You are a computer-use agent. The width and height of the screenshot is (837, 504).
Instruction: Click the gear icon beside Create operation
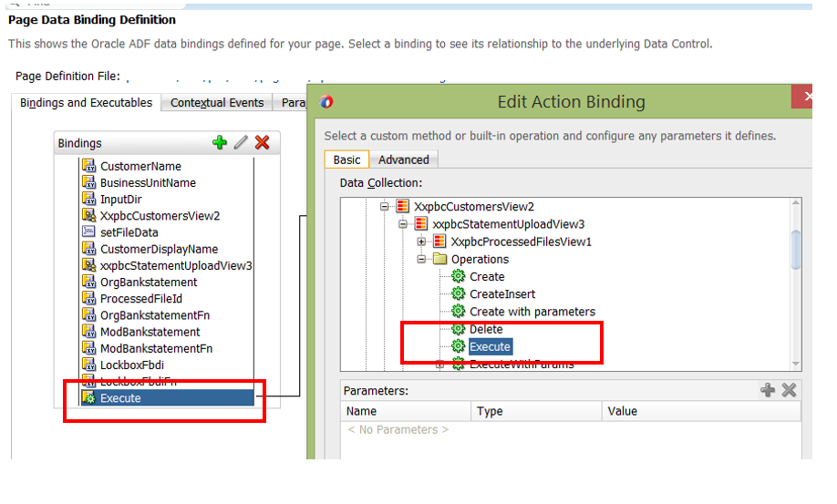(458, 276)
